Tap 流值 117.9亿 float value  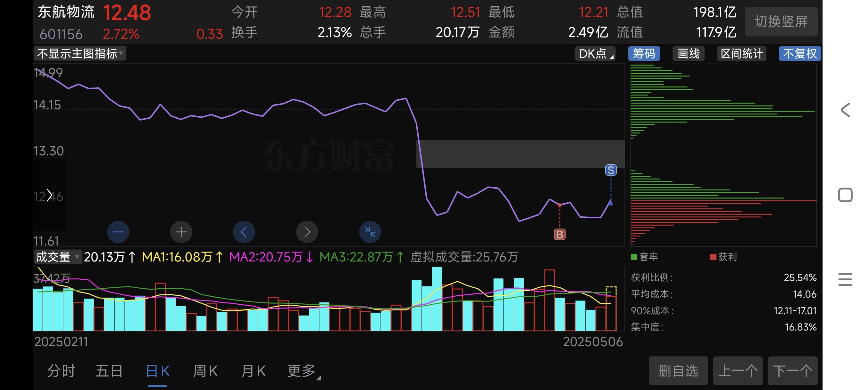point(716,33)
